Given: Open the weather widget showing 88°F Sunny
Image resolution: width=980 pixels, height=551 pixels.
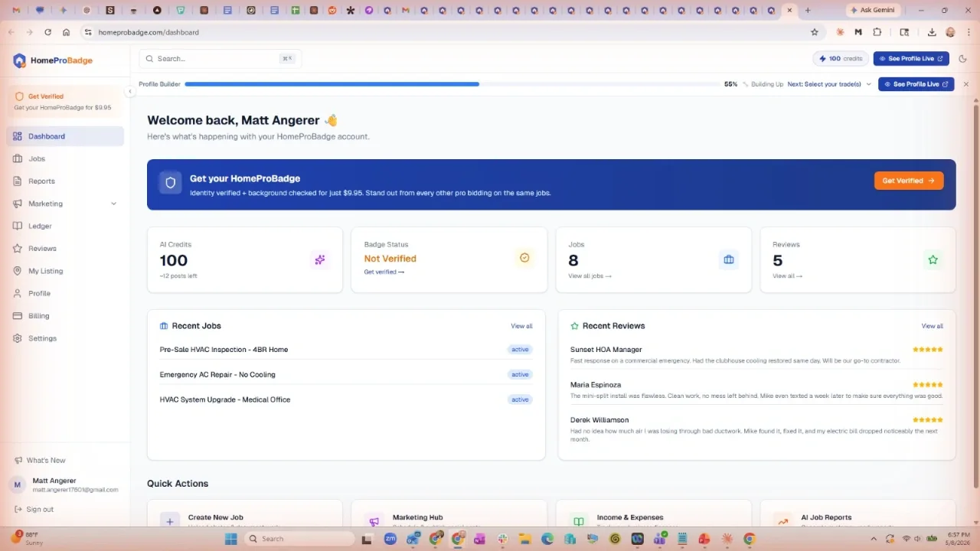Looking at the screenshot, I should 29,539.
